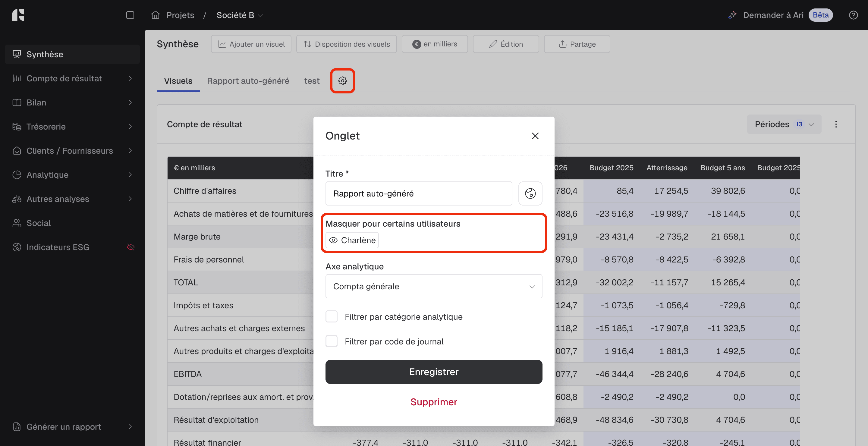
Task: Click Supprimer to delete the tab
Action: pyautogui.click(x=434, y=402)
